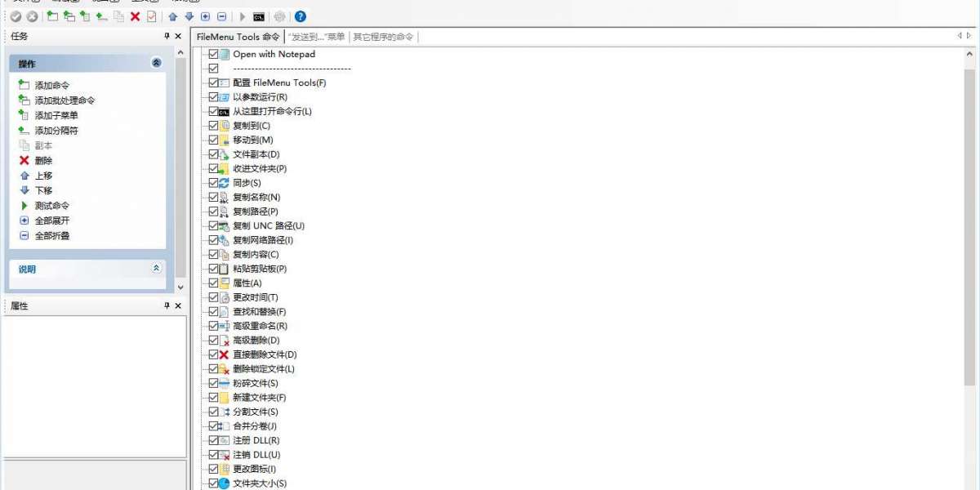Click the red X Delete toolbar icon

[136, 16]
